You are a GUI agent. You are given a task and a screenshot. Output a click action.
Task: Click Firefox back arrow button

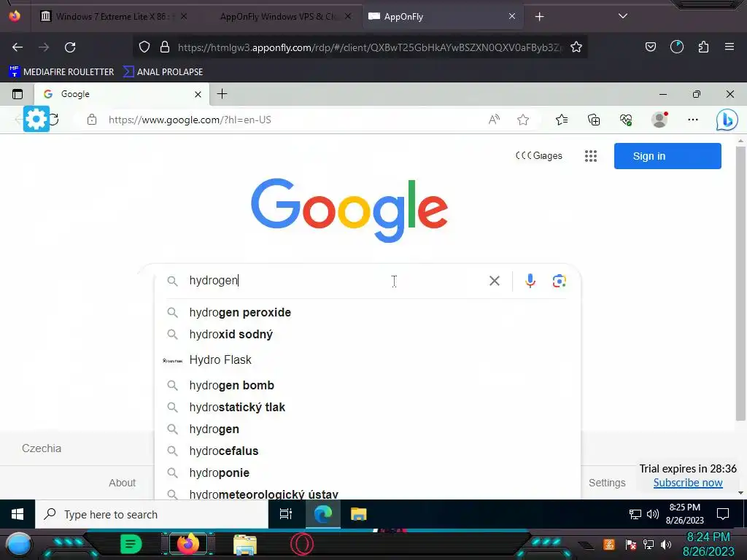(18, 47)
